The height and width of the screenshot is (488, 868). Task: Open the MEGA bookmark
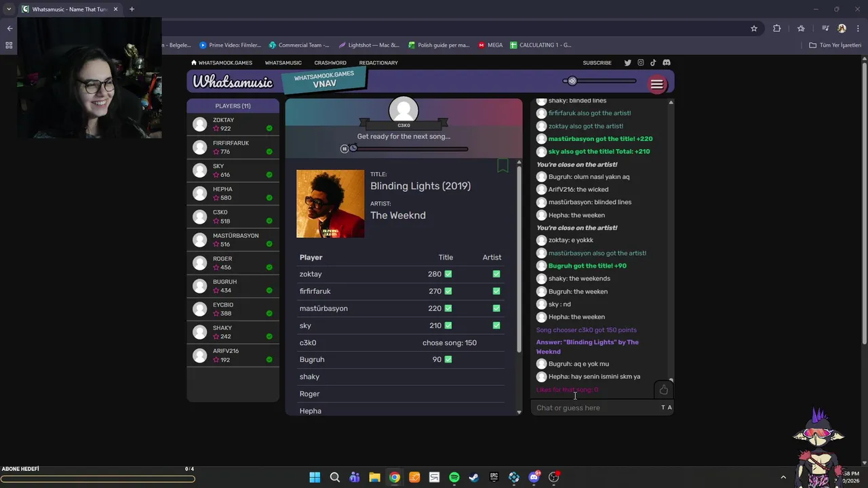click(x=491, y=45)
